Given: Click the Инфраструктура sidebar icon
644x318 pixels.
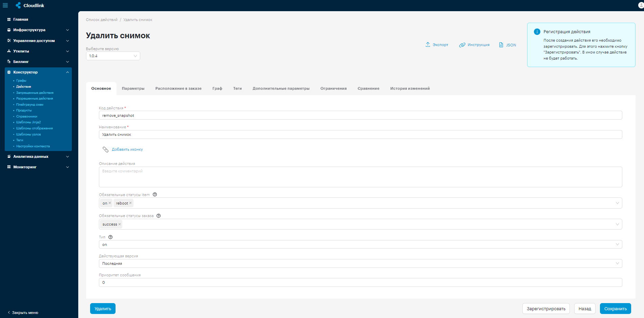Looking at the screenshot, I should click(9, 30).
